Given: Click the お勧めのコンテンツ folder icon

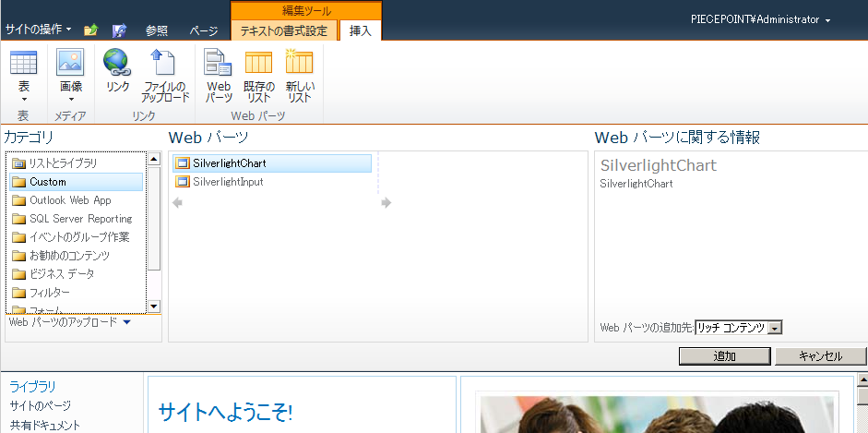Looking at the screenshot, I should click(x=19, y=256).
